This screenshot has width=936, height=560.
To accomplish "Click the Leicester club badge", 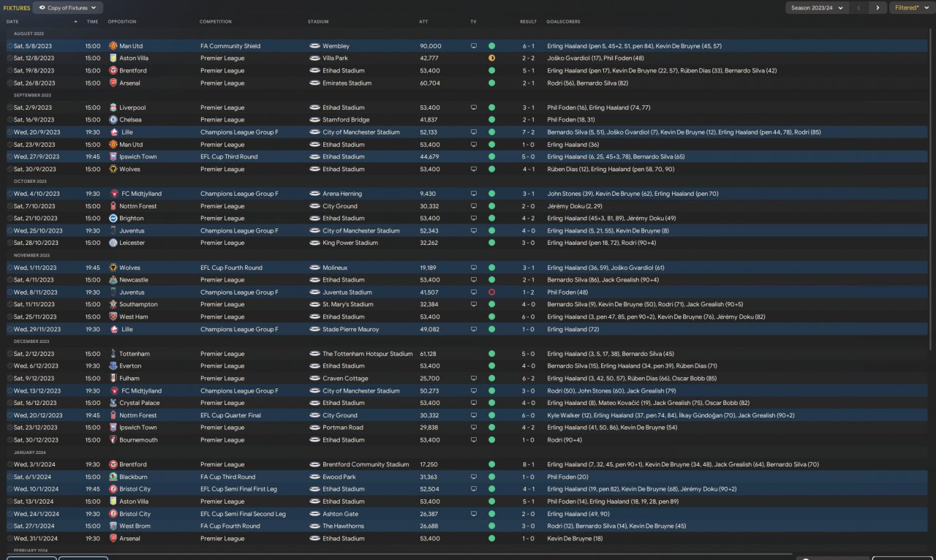I will click(113, 243).
